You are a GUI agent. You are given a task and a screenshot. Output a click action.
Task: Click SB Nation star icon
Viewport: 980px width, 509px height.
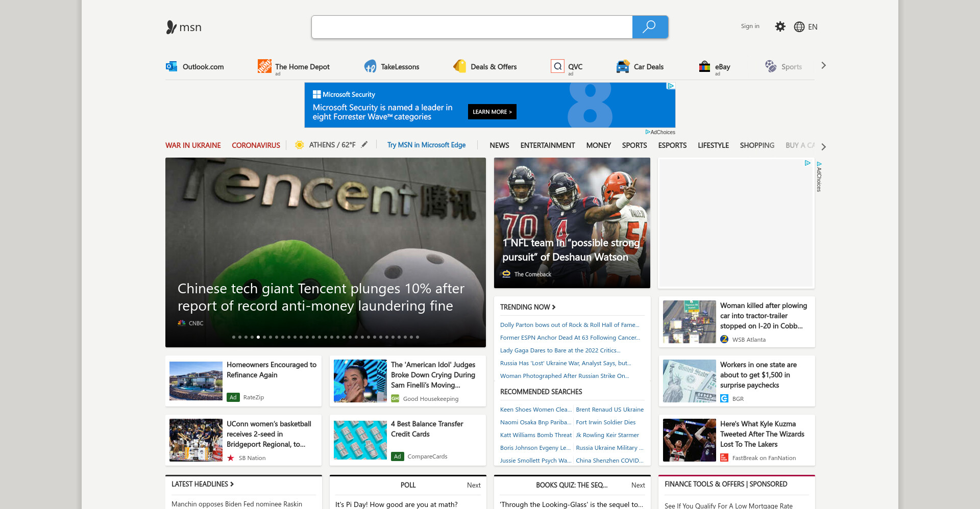231,457
